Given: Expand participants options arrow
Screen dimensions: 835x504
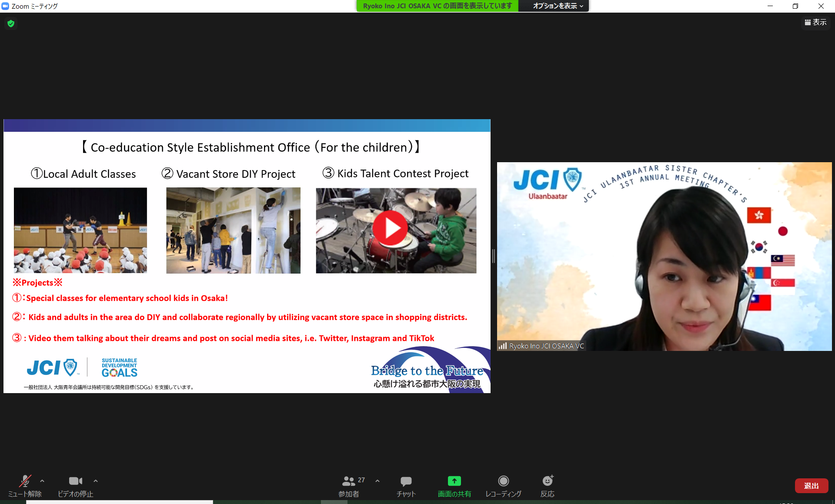Looking at the screenshot, I should coord(377,481).
